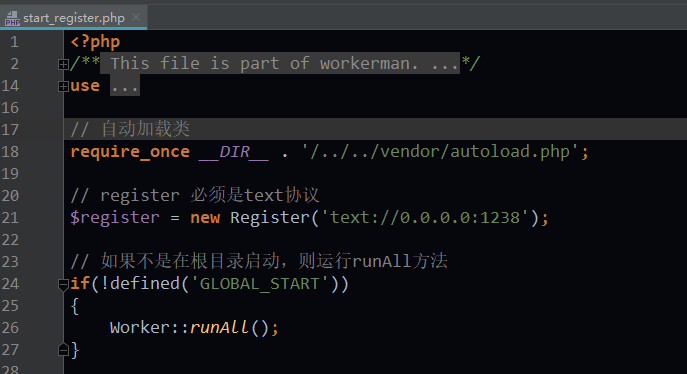Viewport: 687px width, 374px height.
Task: Click line number 18 in the gutter
Action: (10, 152)
